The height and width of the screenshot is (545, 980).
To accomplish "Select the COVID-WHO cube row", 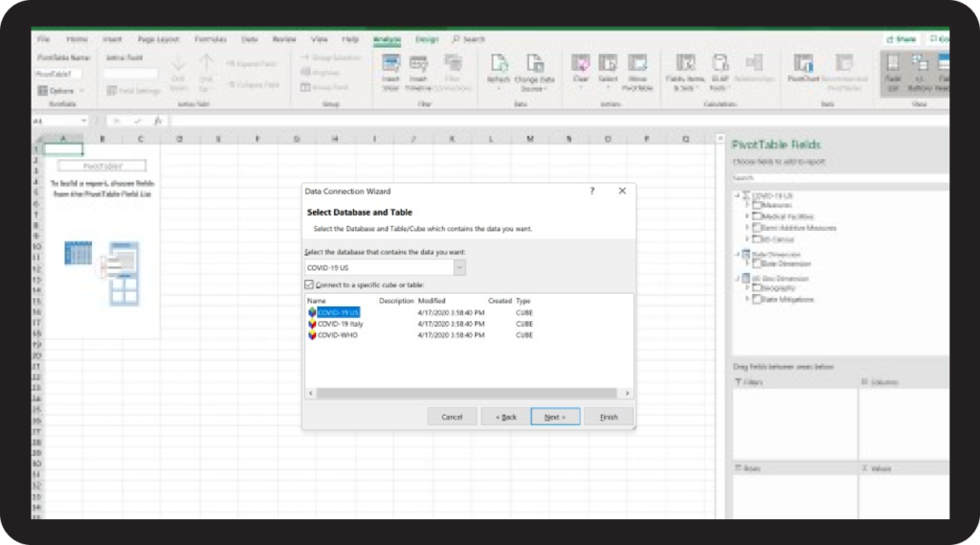I will point(420,335).
